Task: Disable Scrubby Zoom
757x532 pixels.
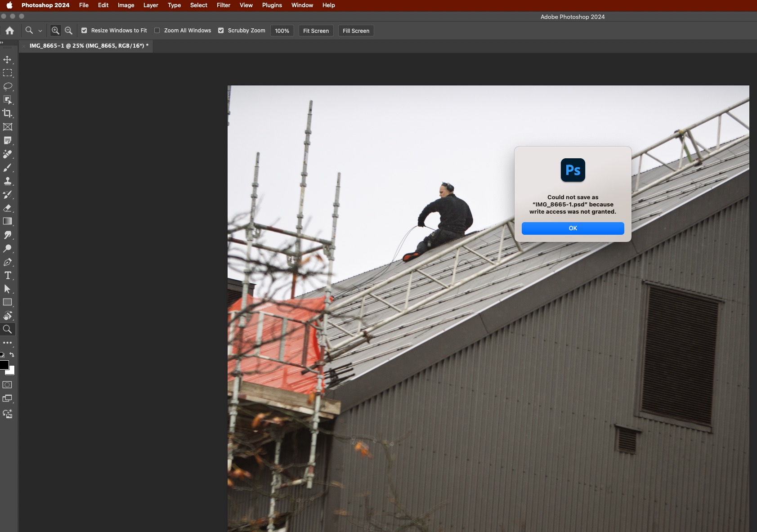Action: [x=220, y=30]
